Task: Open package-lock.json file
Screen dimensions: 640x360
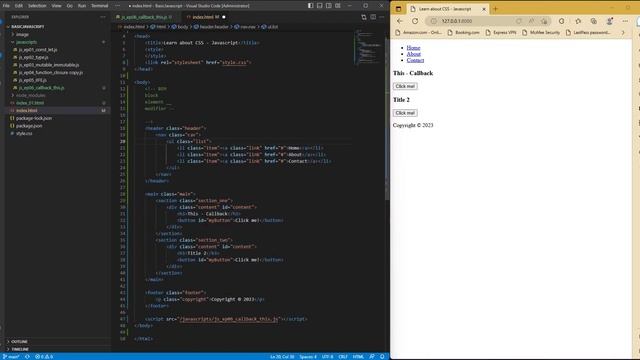Action: pos(34,118)
